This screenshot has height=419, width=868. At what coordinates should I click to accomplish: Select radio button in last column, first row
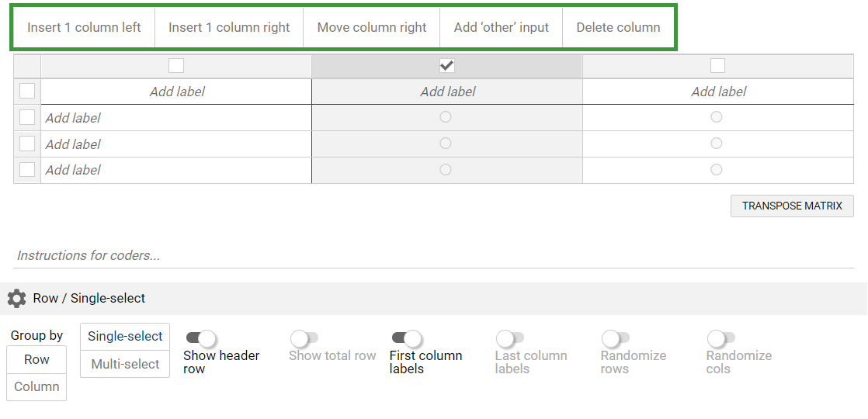pos(717,117)
